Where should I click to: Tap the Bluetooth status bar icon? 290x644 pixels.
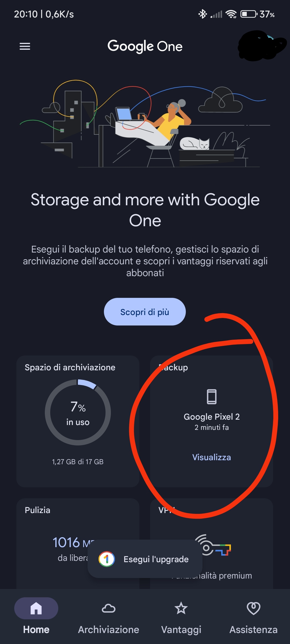point(202,14)
